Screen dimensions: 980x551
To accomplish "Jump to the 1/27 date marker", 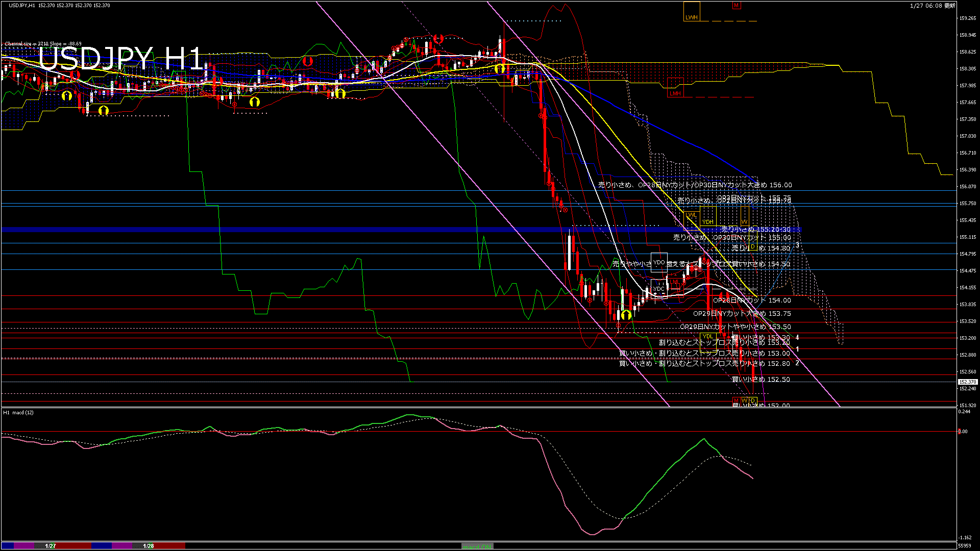I will 51,546.
